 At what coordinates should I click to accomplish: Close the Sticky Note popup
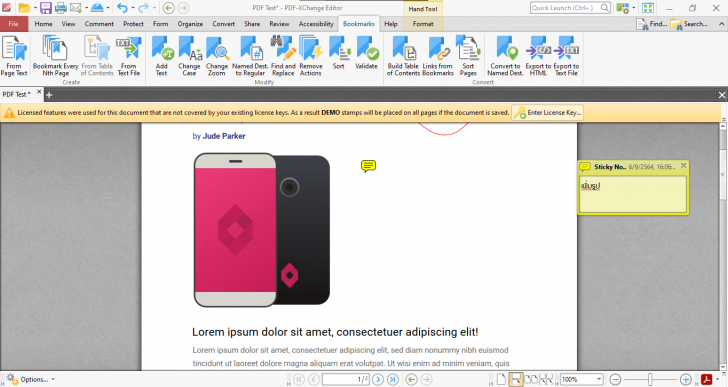(x=683, y=165)
